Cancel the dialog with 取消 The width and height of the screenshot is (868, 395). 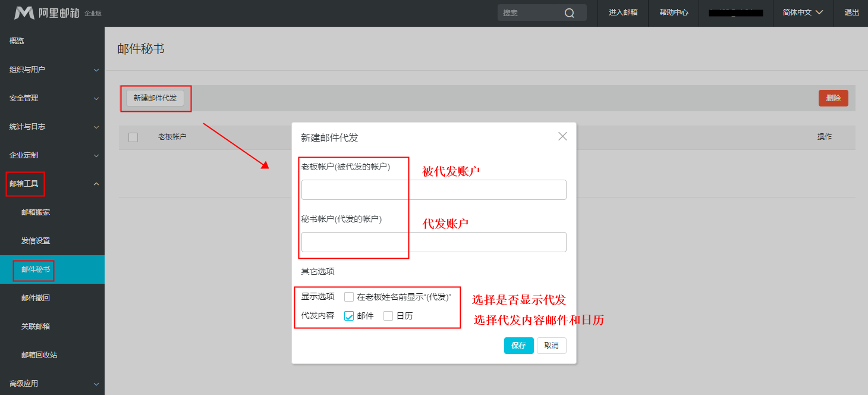tap(552, 346)
